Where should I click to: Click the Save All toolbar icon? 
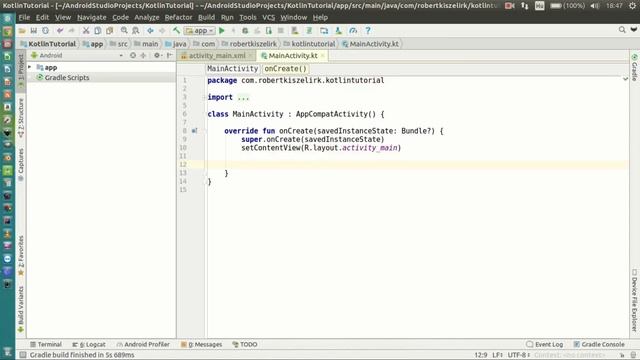34,31
